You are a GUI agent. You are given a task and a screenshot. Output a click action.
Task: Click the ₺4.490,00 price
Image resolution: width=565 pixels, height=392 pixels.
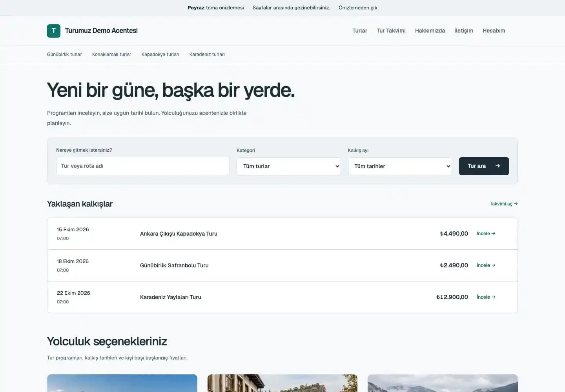454,234
